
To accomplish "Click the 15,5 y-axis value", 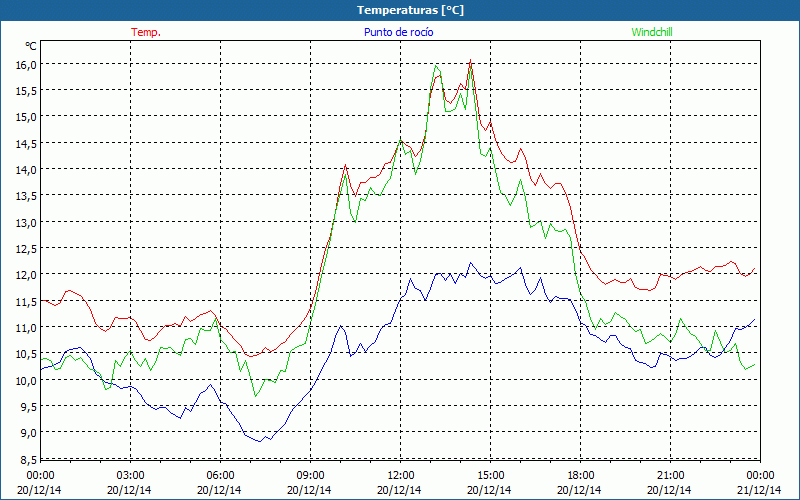I will 26,90.
